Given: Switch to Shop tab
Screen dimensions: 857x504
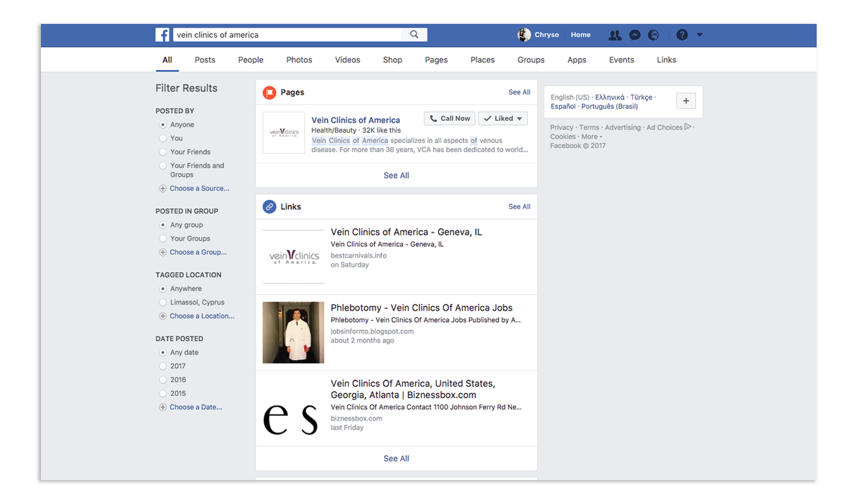Looking at the screenshot, I should pos(392,60).
